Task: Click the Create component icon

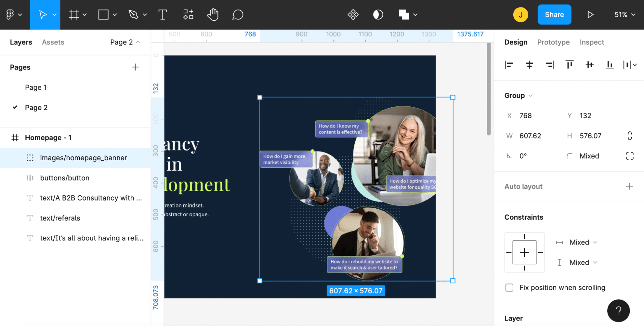Action: click(x=353, y=15)
